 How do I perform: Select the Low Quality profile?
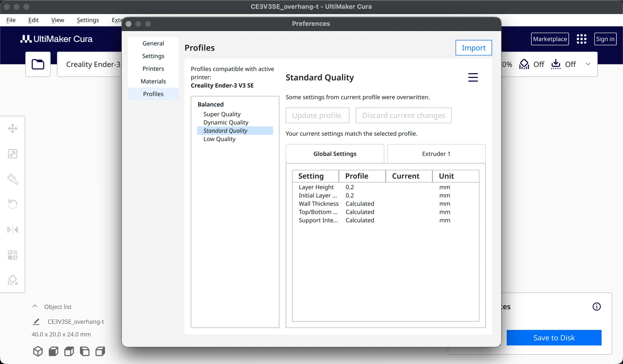coord(235,139)
